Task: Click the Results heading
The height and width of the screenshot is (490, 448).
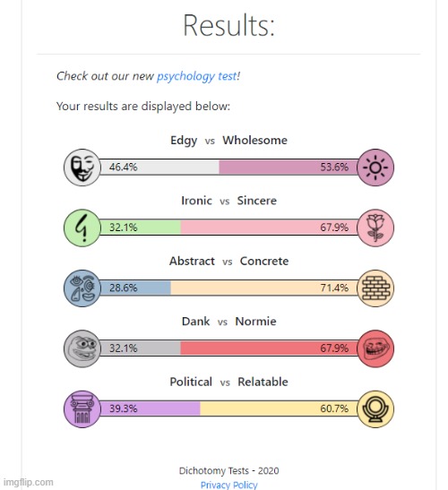Action: point(228,25)
